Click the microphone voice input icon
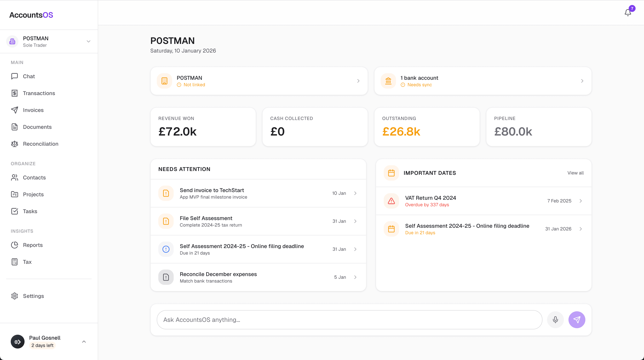The height and width of the screenshot is (360, 644). click(x=555, y=320)
